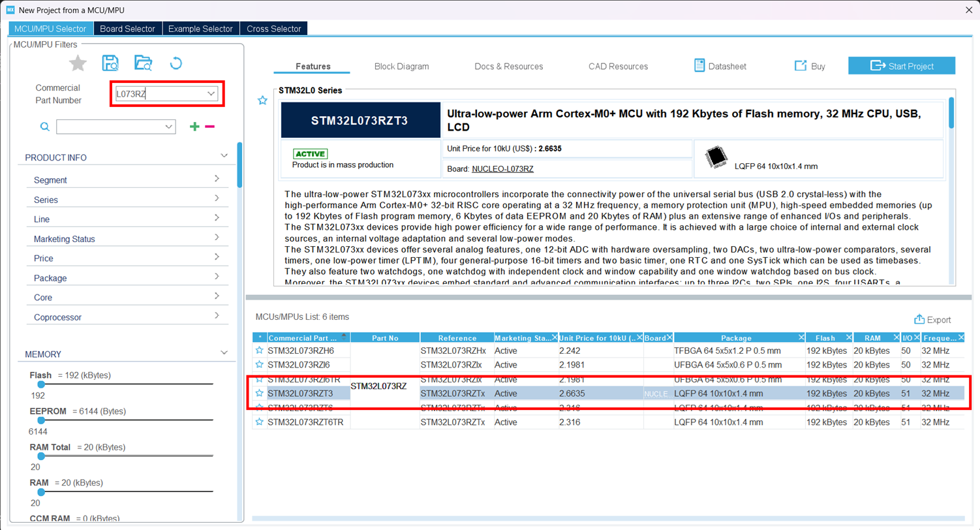Click the magnifier search icon

[x=45, y=127]
